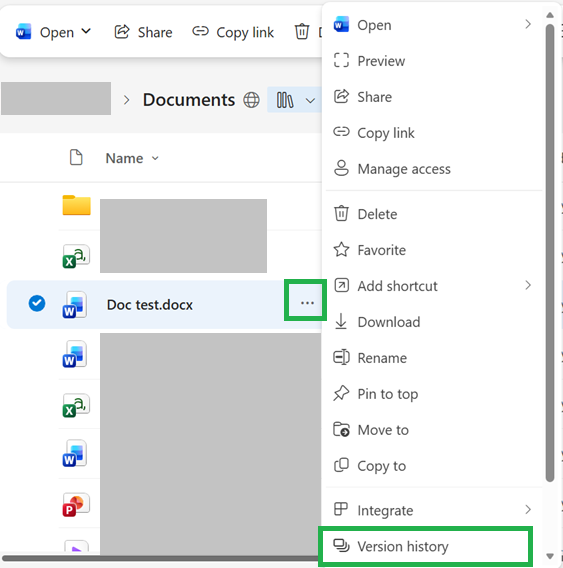Image resolution: width=563 pixels, height=568 pixels.
Task: Uncheck the selected Doc test.docx checkmark
Action: tap(37, 303)
